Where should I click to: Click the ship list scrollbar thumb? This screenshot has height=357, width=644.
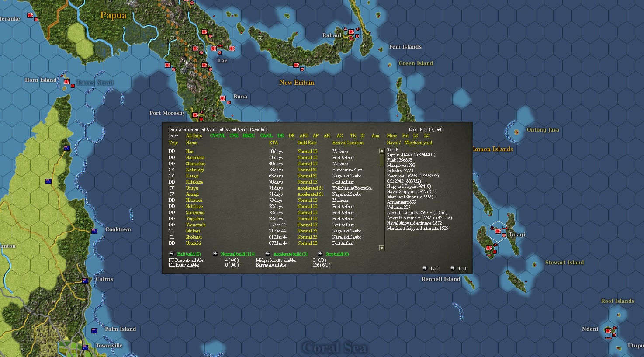coord(381,160)
